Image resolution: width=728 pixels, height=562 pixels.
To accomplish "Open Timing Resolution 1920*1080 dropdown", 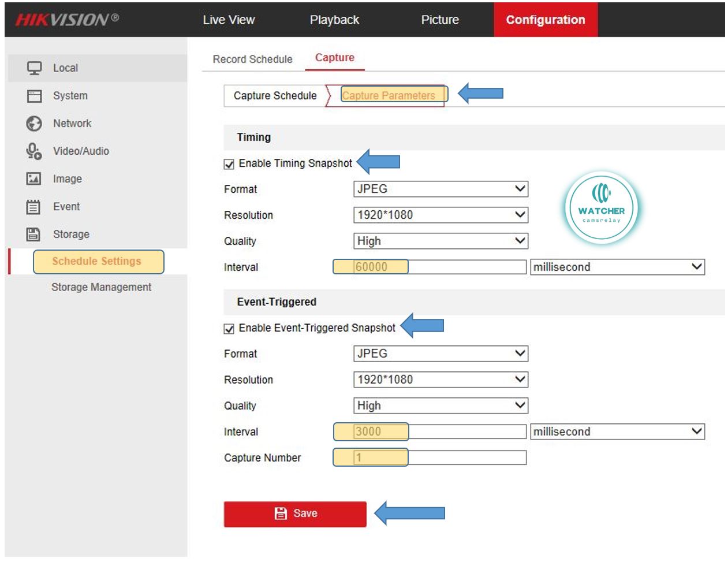I will 440,215.
